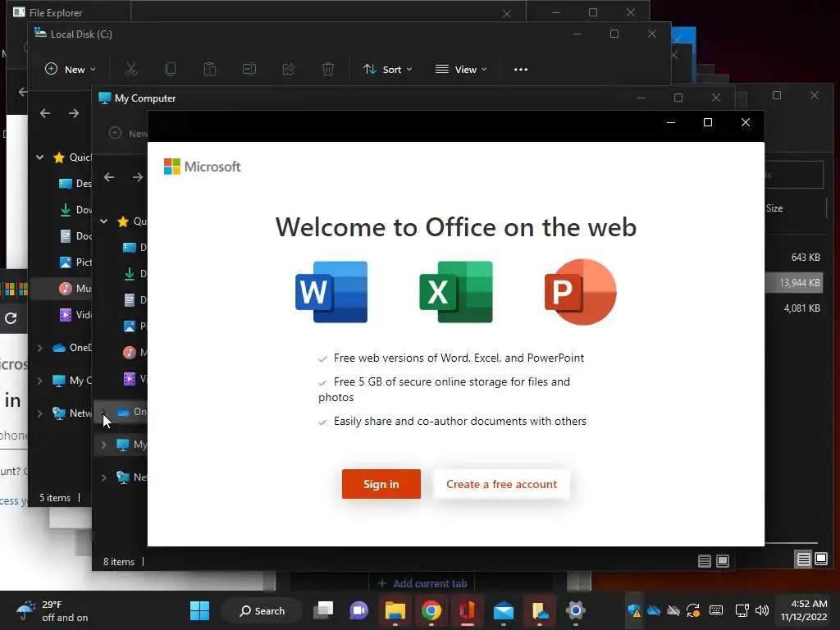Collapse Quick access in My Computer window
840x630 pixels.
(104, 221)
